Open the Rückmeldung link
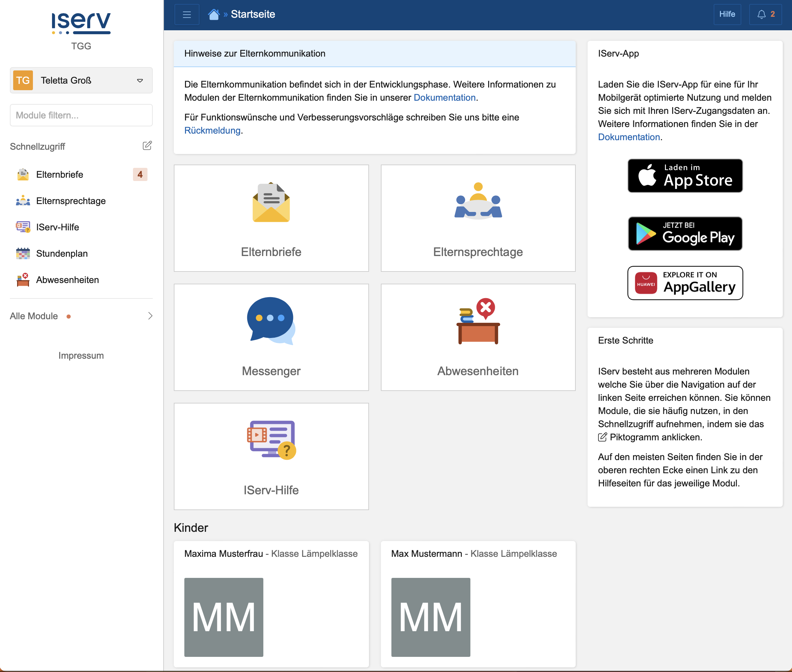This screenshot has width=792, height=672. pyautogui.click(x=212, y=131)
